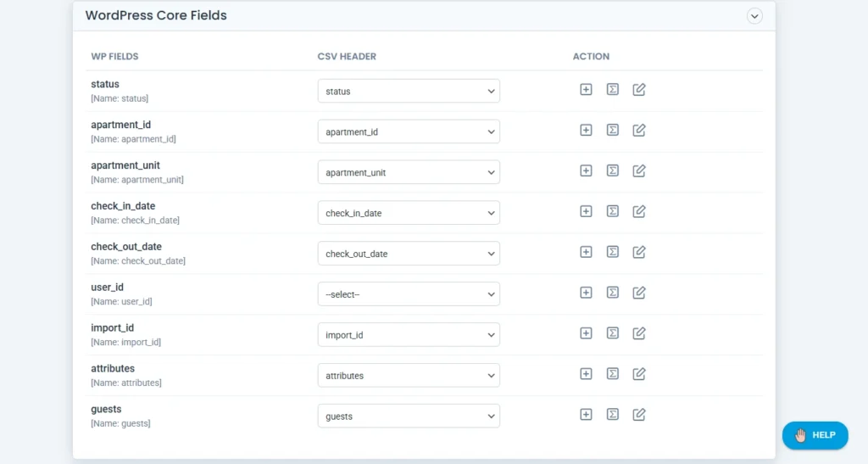Viewport: 868px width, 464px height.
Task: Open the user_id CSV header dropdown
Action: [409, 294]
